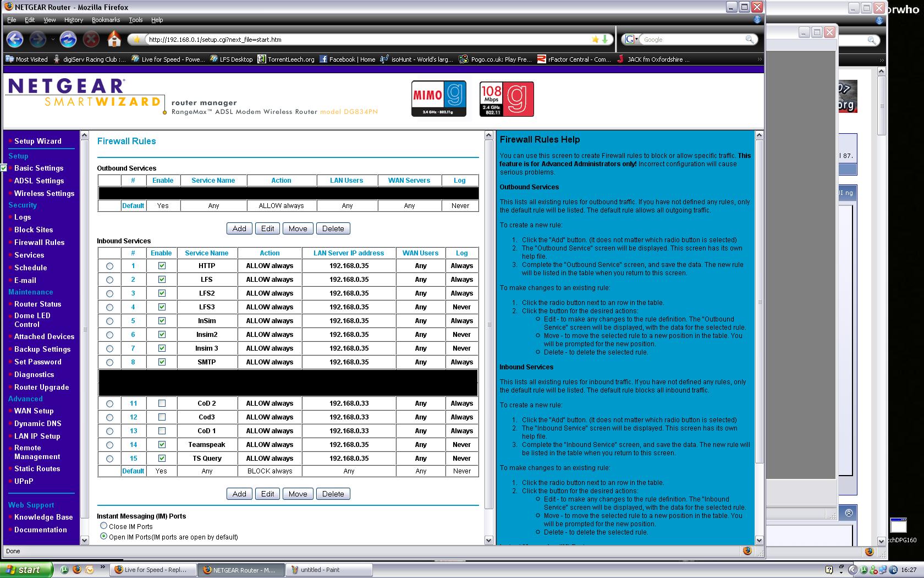Go back with the Firefox back arrow
The width and height of the screenshot is (924, 578).
pyautogui.click(x=15, y=39)
